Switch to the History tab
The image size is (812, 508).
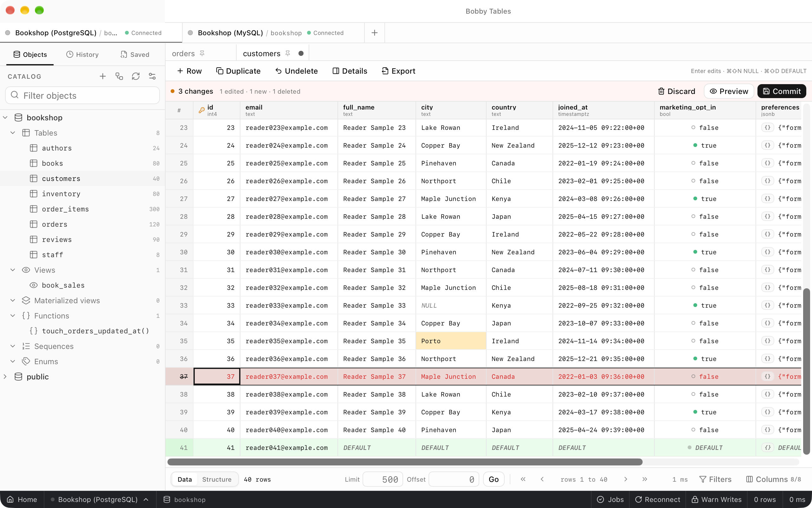click(82, 54)
